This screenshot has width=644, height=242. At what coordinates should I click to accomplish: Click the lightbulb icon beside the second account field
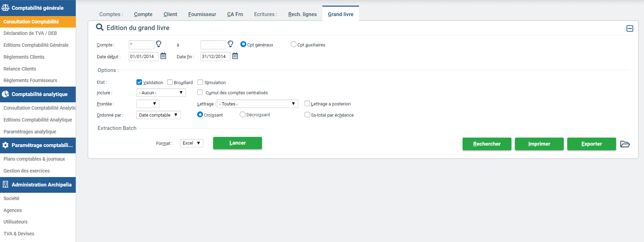coord(230,44)
